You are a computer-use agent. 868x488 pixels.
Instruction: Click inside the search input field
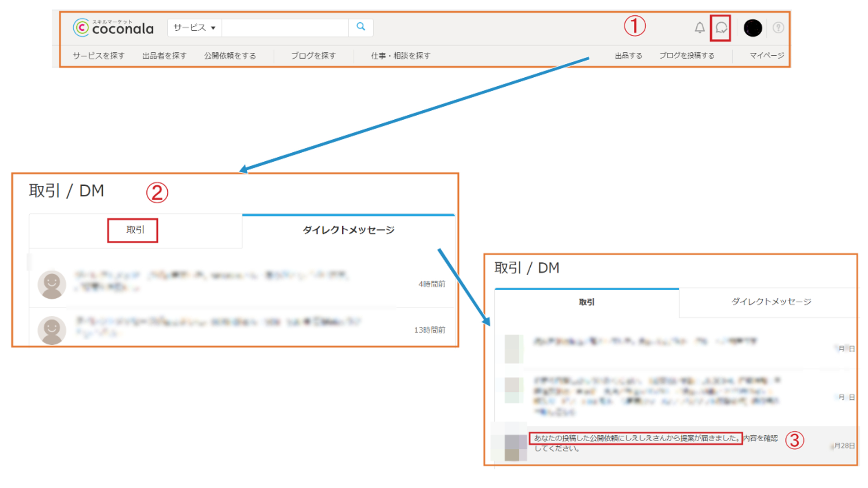point(285,28)
